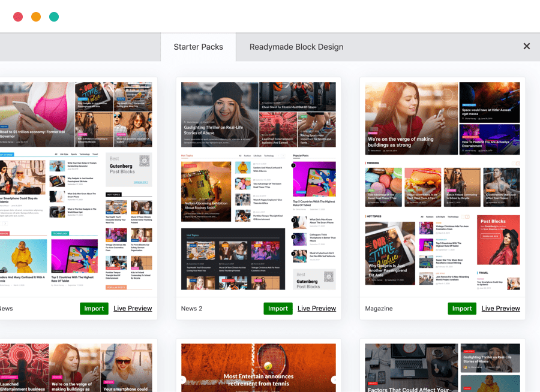
Task: Select the News 2 template thumbnail
Action: point(258,186)
